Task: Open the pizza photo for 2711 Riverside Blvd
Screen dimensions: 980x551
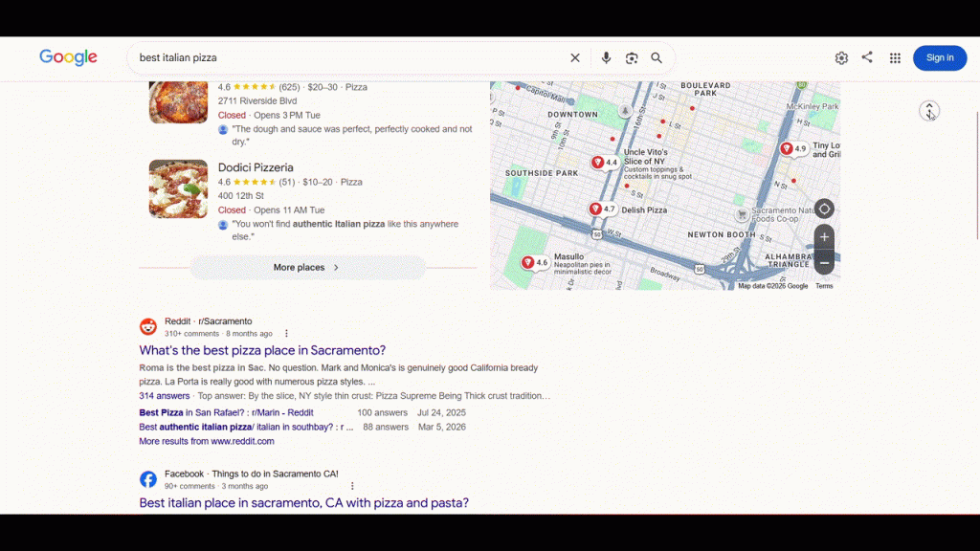Action: coord(178,101)
